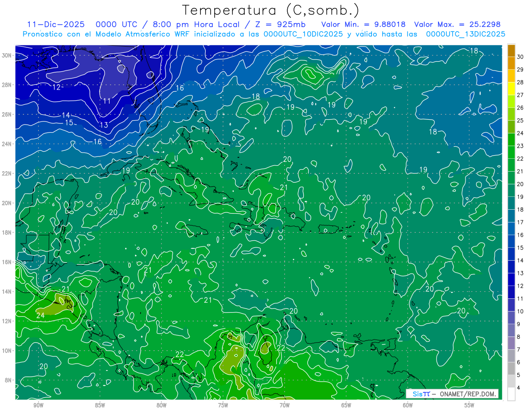Click the '0000 UTC / 8:00 pm Hora Local' time label
532x411 pixels.
168,24
